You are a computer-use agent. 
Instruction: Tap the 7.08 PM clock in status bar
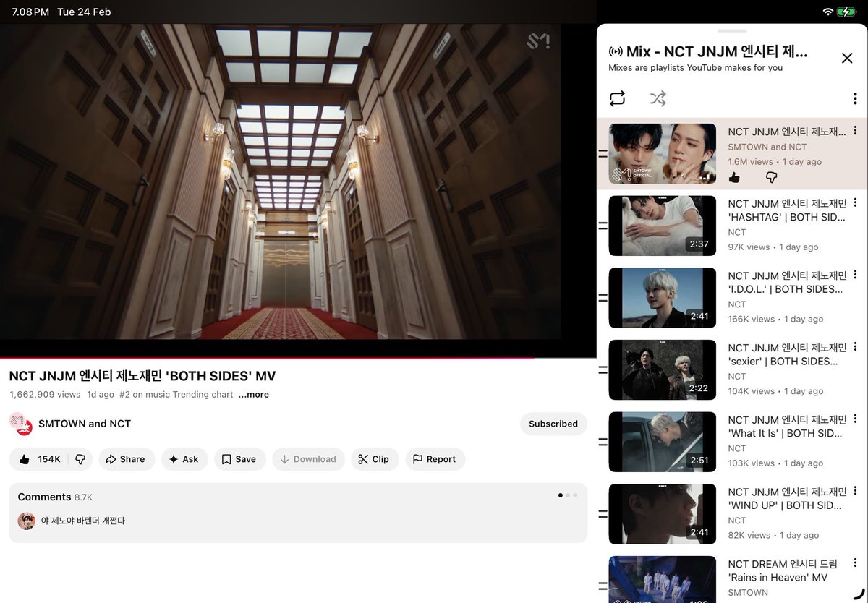pos(30,12)
